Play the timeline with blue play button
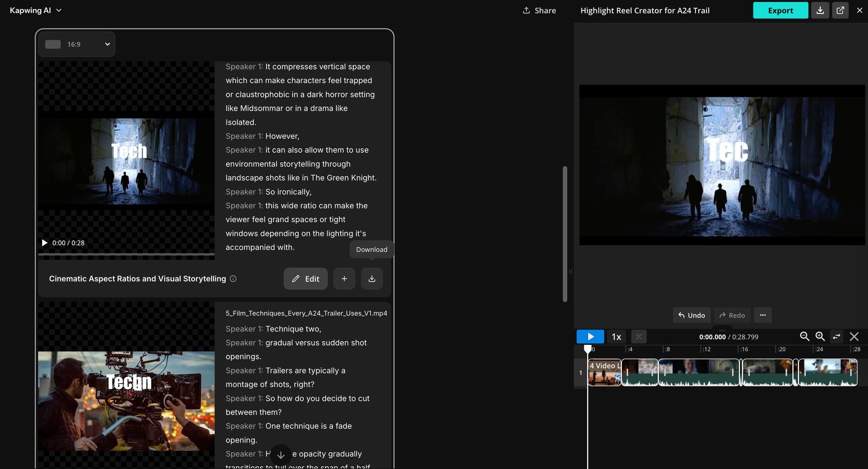This screenshot has height=469, width=868. (x=590, y=337)
